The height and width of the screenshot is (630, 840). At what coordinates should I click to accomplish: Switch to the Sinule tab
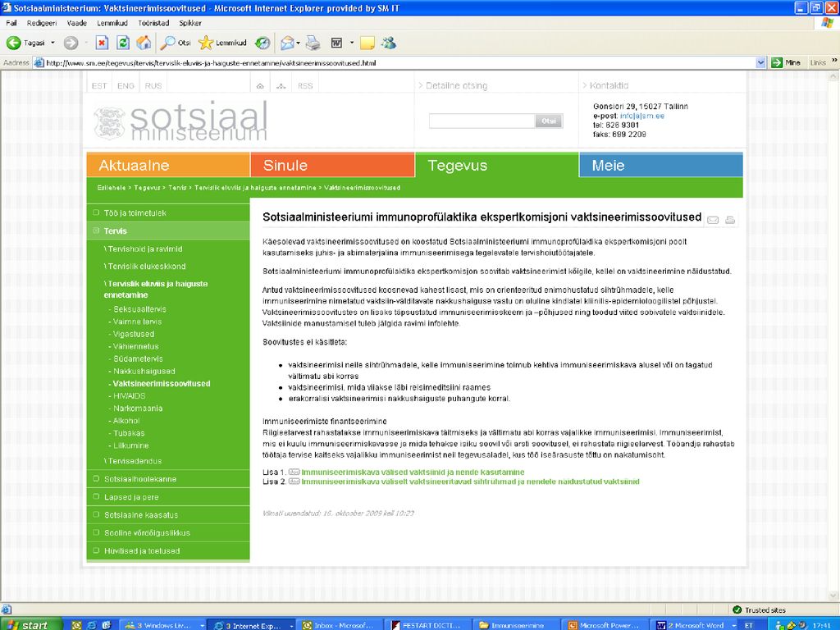(x=333, y=165)
